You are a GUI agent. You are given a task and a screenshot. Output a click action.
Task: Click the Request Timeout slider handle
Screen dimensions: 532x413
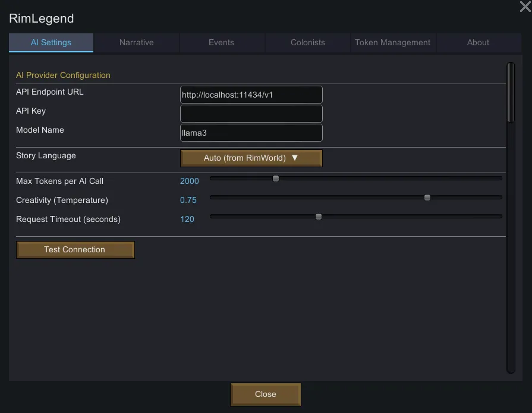coord(319,217)
